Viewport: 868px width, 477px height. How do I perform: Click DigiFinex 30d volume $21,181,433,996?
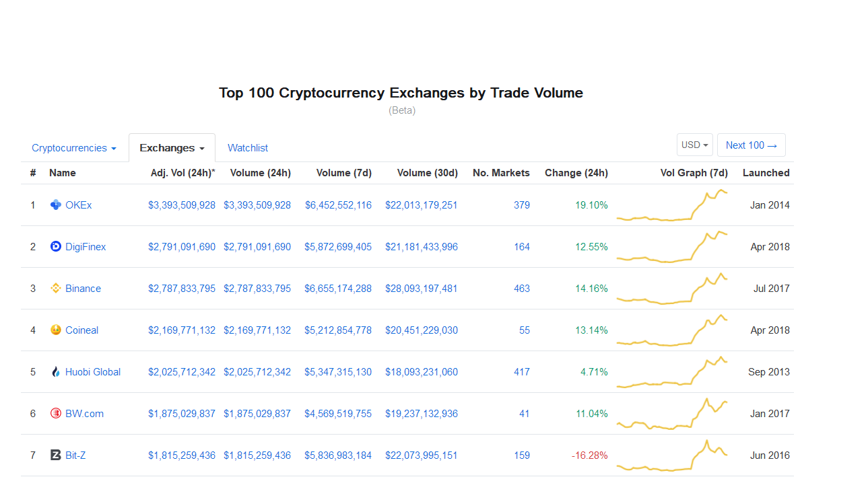[422, 247]
